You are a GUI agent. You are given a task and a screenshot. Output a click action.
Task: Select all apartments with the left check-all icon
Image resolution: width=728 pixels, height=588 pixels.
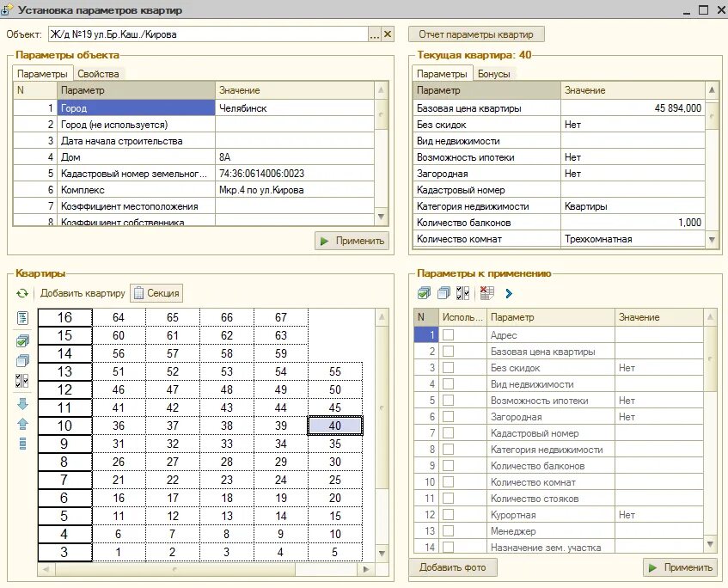(x=22, y=341)
